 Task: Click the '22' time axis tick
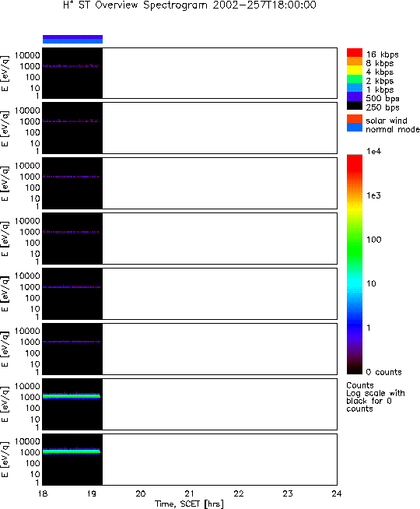pos(239,493)
